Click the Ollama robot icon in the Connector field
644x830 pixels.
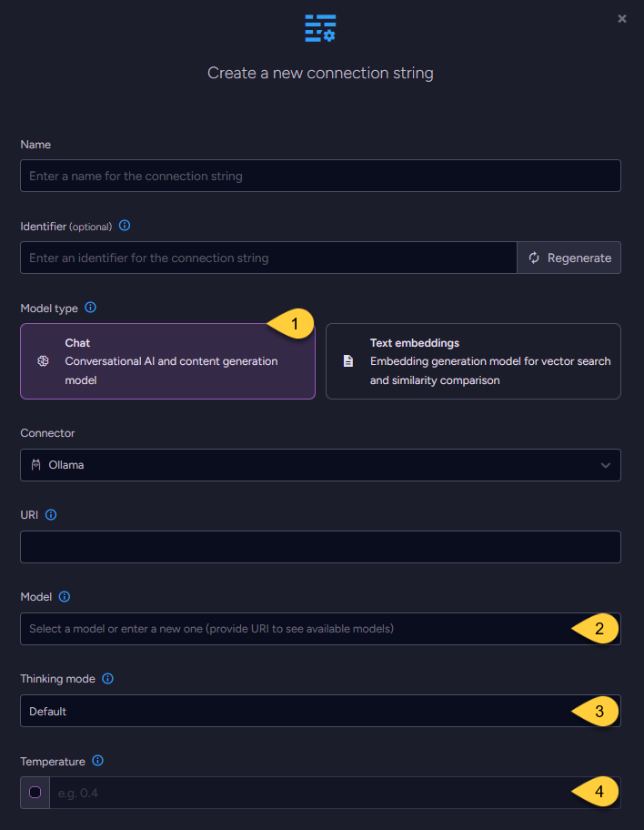[35, 464]
